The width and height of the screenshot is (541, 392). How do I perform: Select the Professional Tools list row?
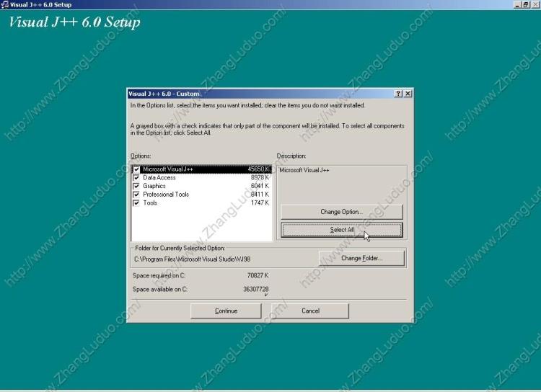tap(201, 195)
